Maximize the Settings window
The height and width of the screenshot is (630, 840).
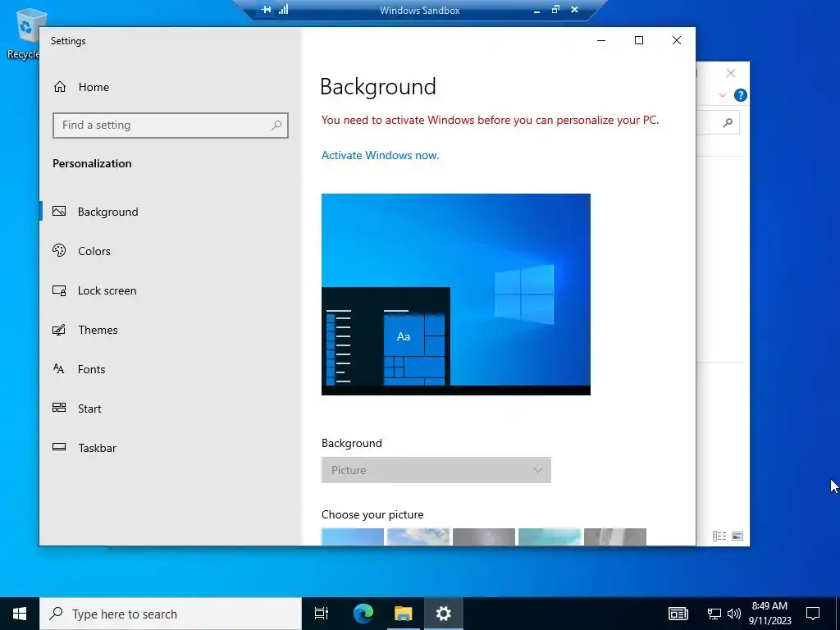[638, 41]
